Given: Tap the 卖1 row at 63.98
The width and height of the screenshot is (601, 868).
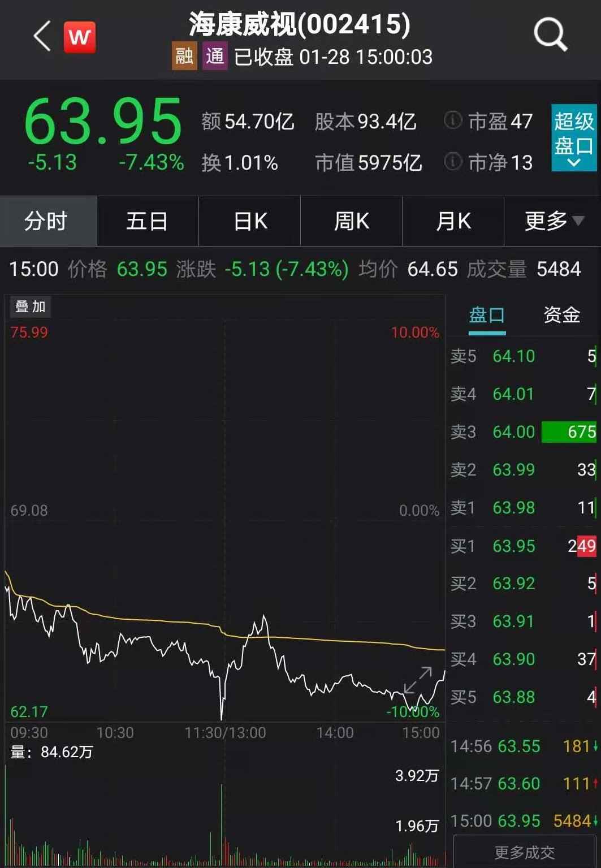Looking at the screenshot, I should click(523, 507).
